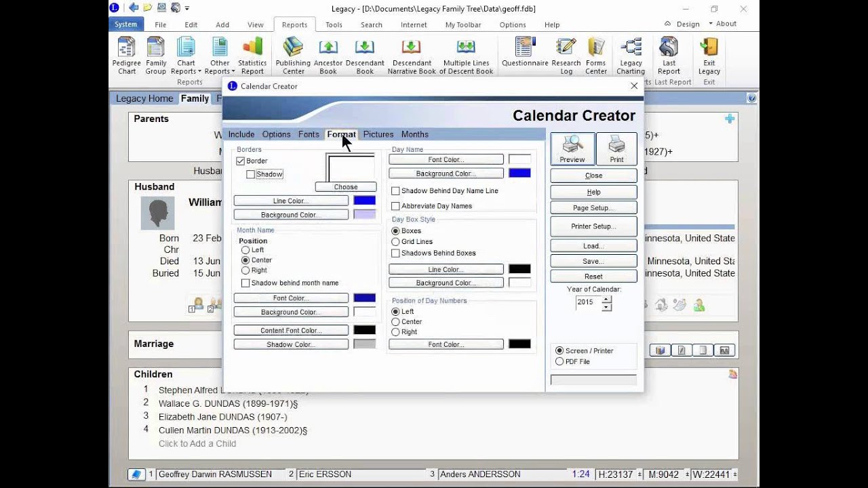
Task: Open the Publishing Center
Action: (293, 56)
